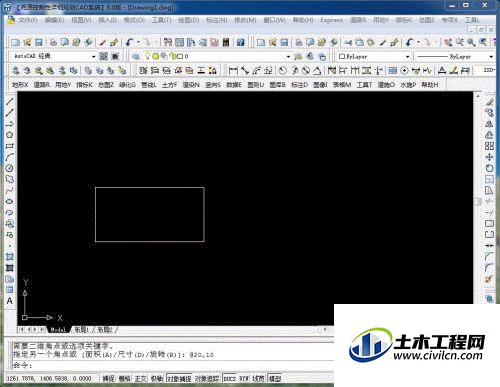The height and width of the screenshot is (387, 500).
Task: Open the AutoCAD 经典 workspace dropdown
Action: click(93, 56)
